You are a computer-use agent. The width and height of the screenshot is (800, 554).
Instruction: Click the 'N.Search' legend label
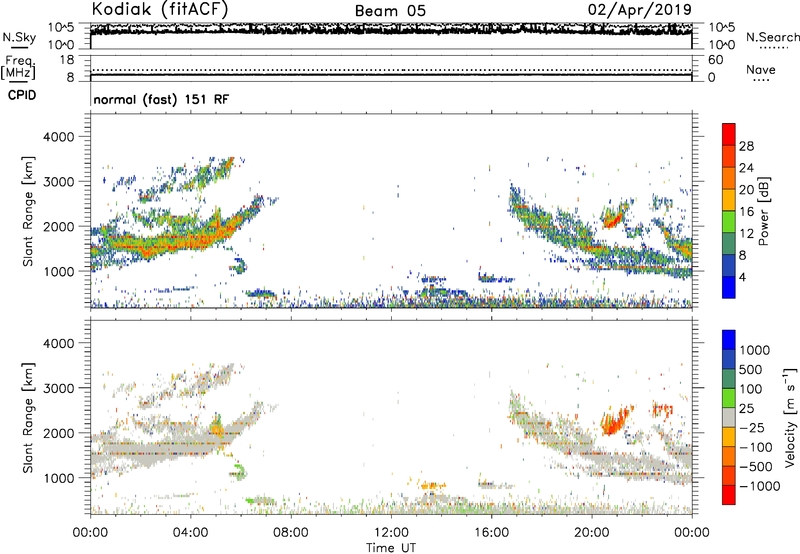[x=773, y=37]
